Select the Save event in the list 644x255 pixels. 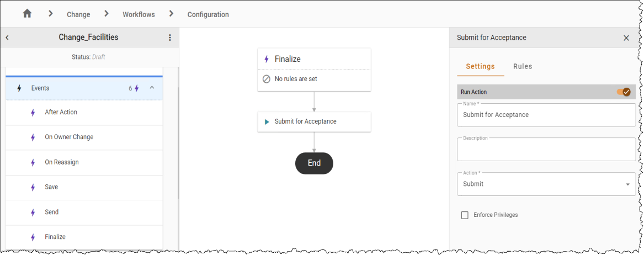point(84,187)
